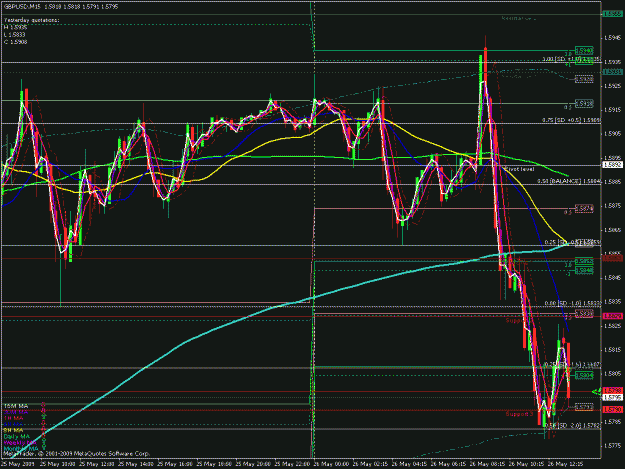Click the 1.5905 price scale value

coord(612,134)
